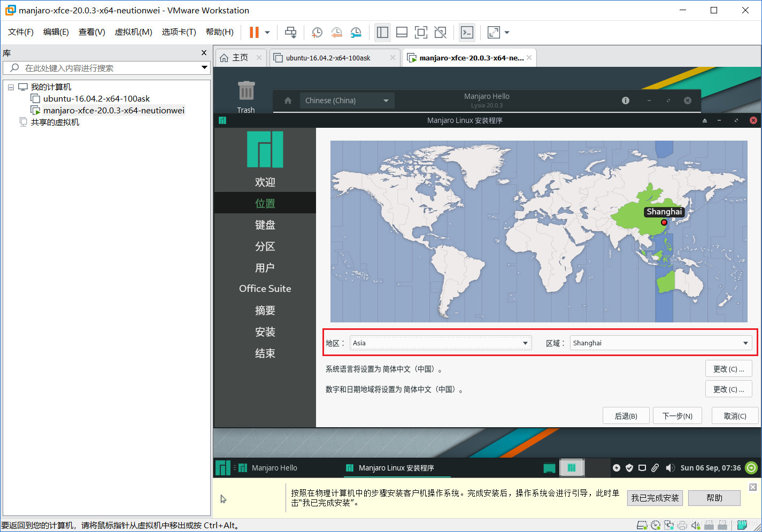The image size is (762, 532).
Task: Click the green session logout icon
Action: point(752,468)
